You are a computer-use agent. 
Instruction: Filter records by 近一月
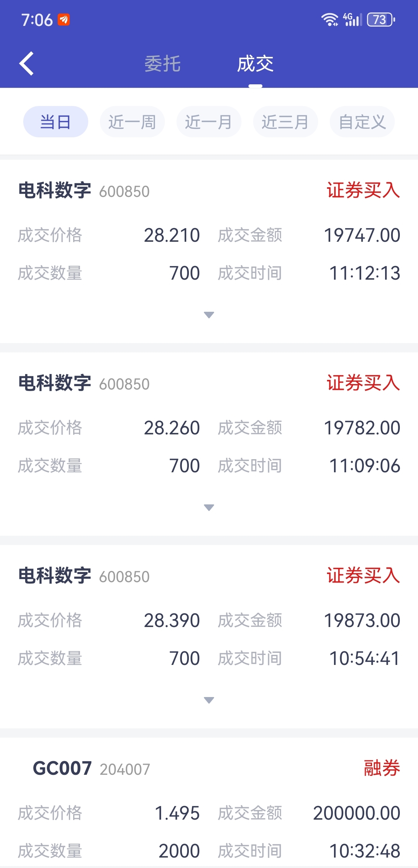pos(209,122)
